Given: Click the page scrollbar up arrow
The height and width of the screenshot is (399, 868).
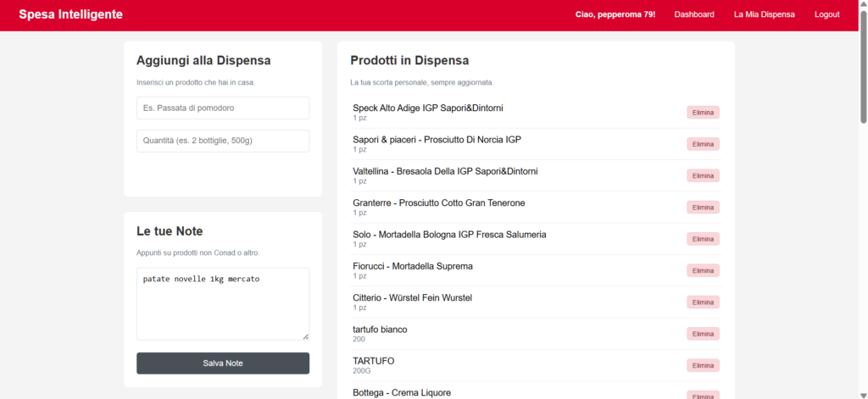Looking at the screenshot, I should pyautogui.click(x=862, y=5).
